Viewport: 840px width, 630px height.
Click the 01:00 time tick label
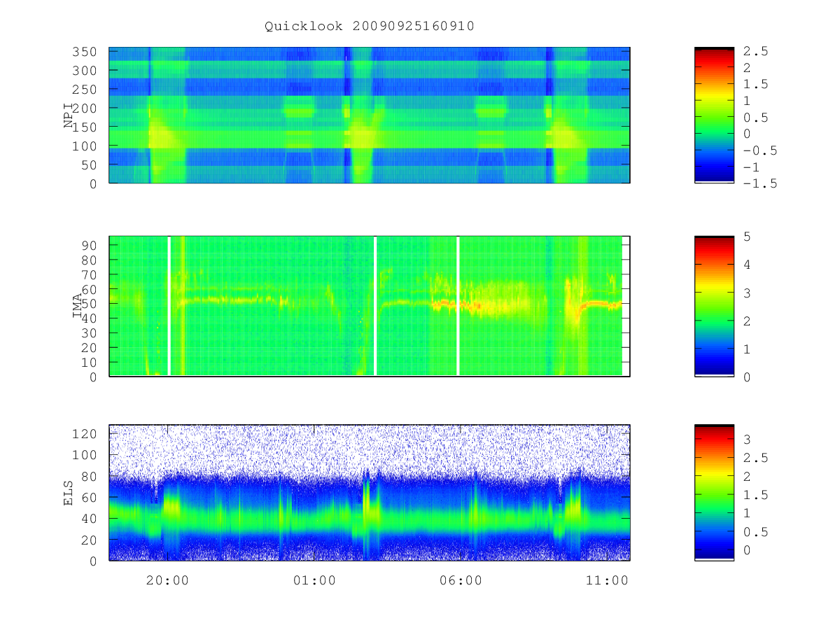tap(314, 580)
